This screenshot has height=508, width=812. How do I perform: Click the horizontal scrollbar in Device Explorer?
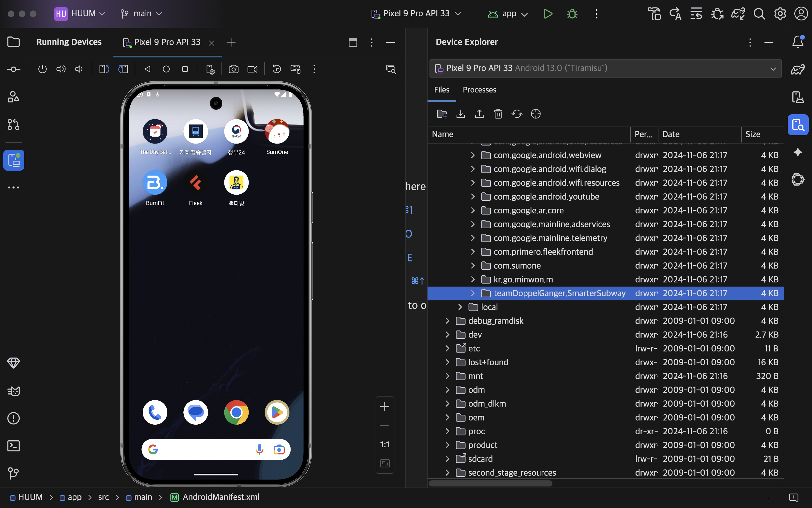(490, 483)
